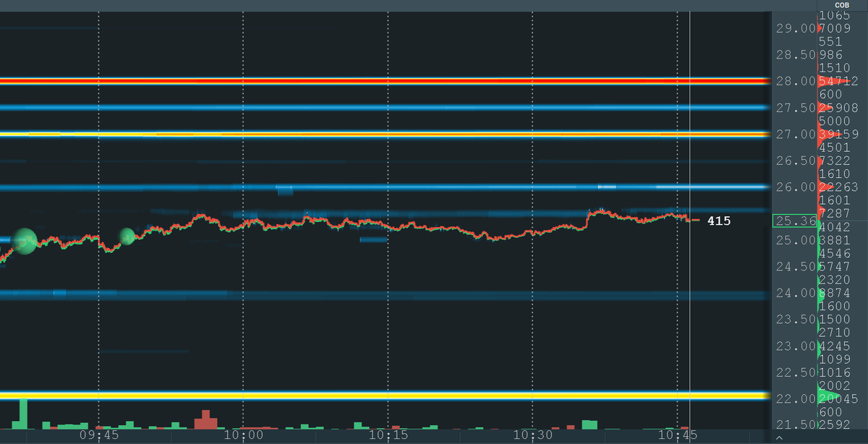868x444 pixels.
Task: Click the COB value 7322
Action: (835, 161)
